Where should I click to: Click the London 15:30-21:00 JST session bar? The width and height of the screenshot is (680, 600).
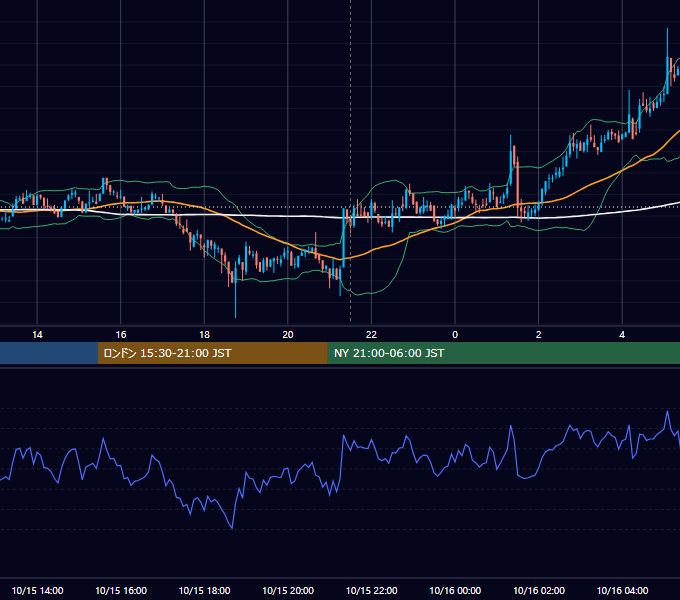click(212, 353)
